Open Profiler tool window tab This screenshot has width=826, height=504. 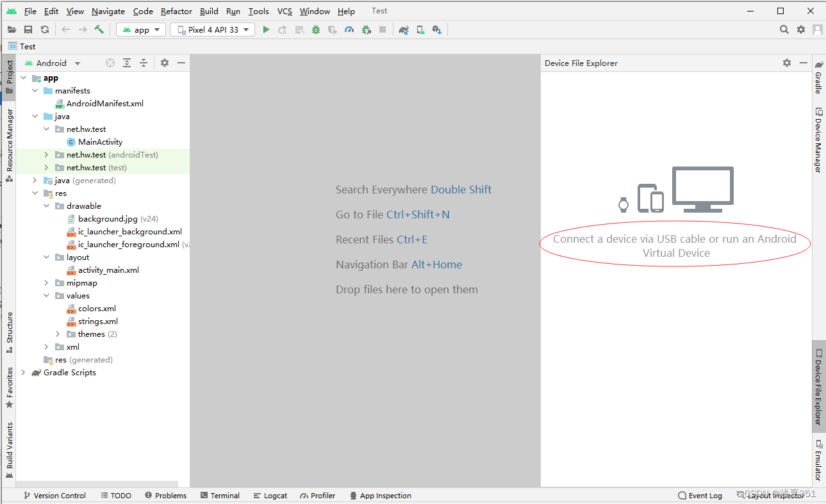point(318,496)
